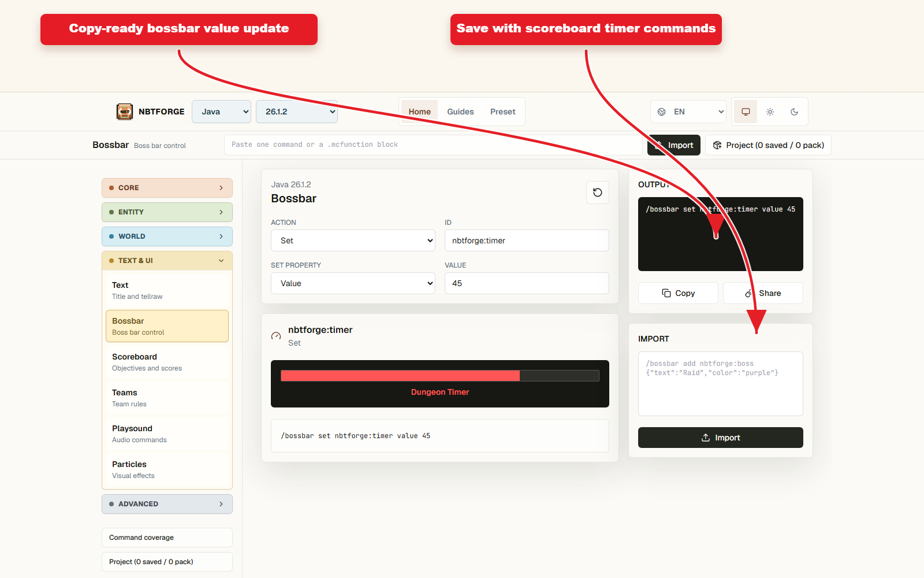Click the NBTFORGE logo icon
The image size is (924, 578).
pyautogui.click(x=125, y=112)
